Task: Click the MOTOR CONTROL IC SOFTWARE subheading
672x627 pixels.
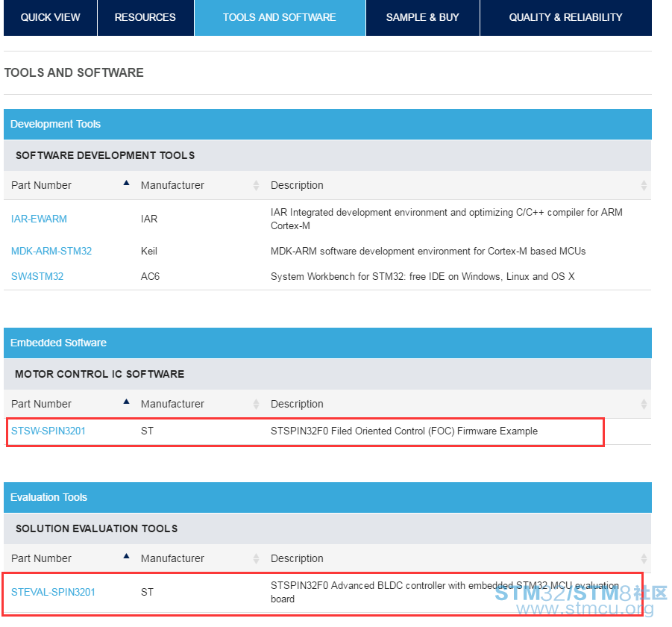Action: pyautogui.click(x=99, y=375)
